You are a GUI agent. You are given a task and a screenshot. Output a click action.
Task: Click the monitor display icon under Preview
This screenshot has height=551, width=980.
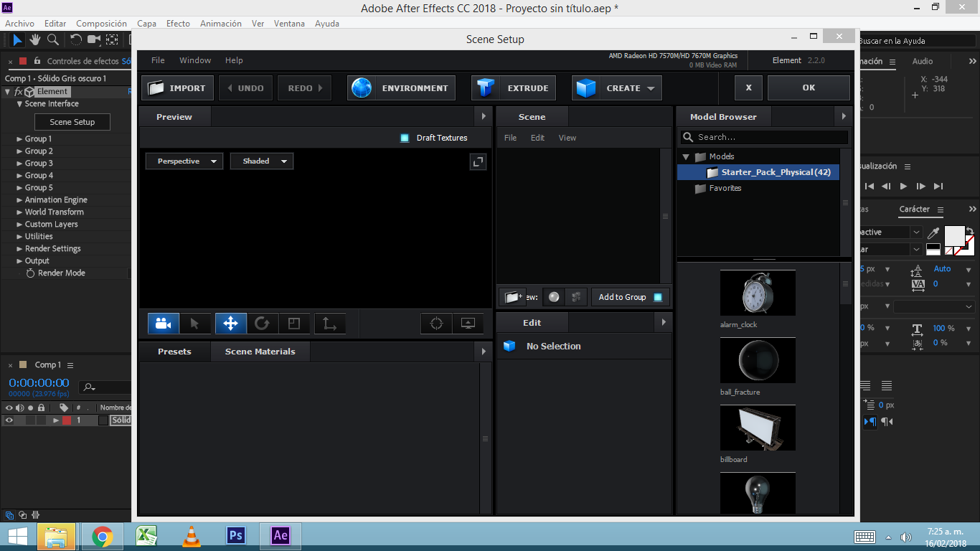468,324
